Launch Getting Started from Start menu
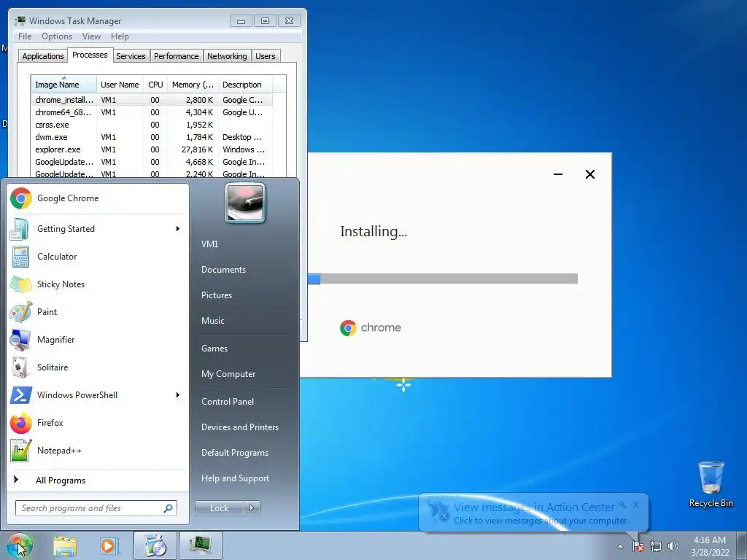747x560 pixels. pos(98,229)
